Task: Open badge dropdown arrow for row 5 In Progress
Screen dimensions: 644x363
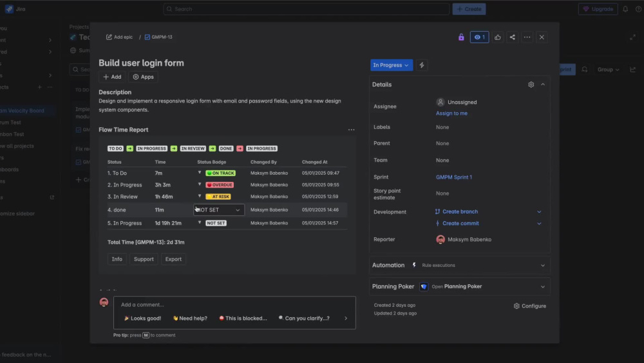Action: [200, 222]
